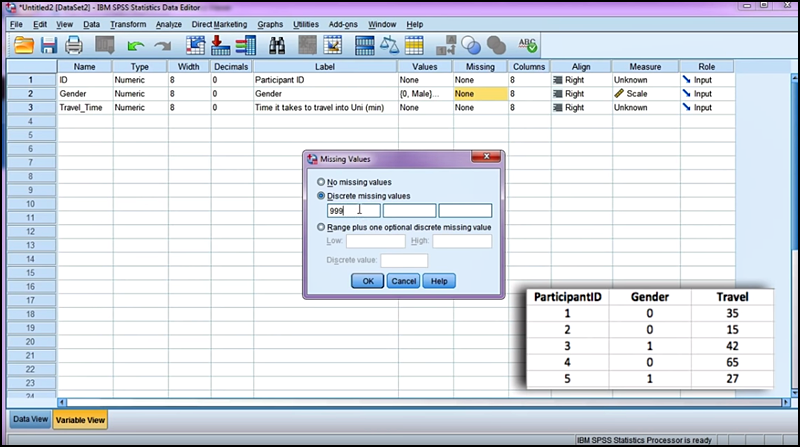800x447 pixels.
Task: Open the Recall recently used dialogs icon
Action: coord(105,45)
